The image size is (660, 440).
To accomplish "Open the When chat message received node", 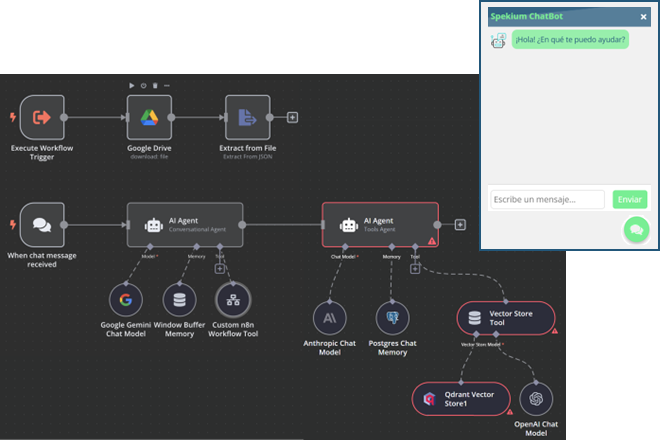I will coord(42,225).
